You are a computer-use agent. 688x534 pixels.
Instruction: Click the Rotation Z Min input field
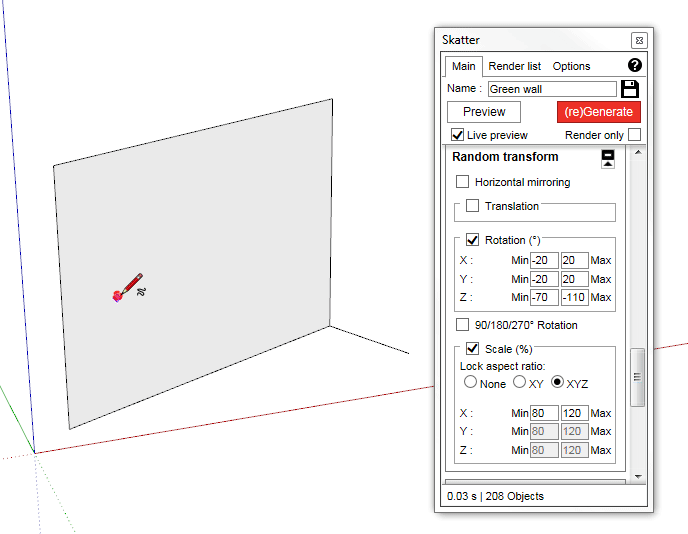[544, 297]
